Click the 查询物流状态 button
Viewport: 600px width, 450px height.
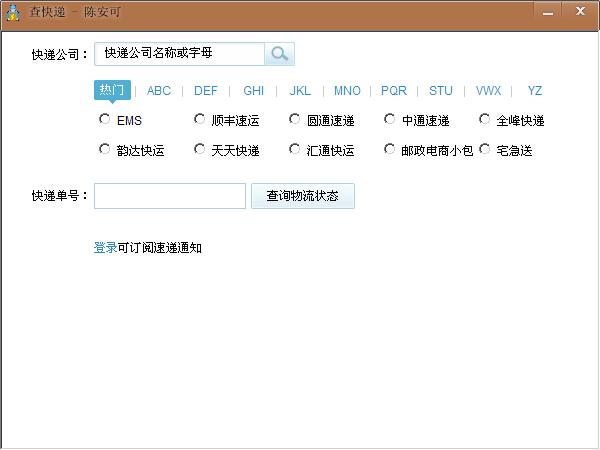point(303,196)
